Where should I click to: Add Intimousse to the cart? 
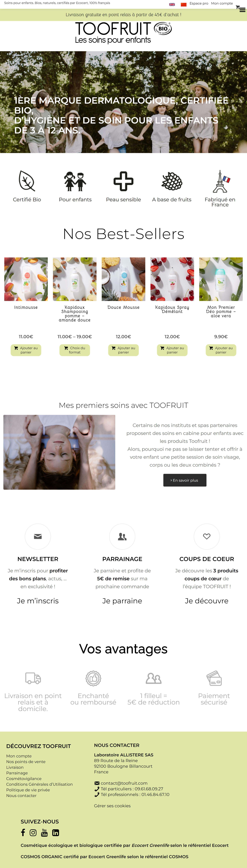point(26,350)
